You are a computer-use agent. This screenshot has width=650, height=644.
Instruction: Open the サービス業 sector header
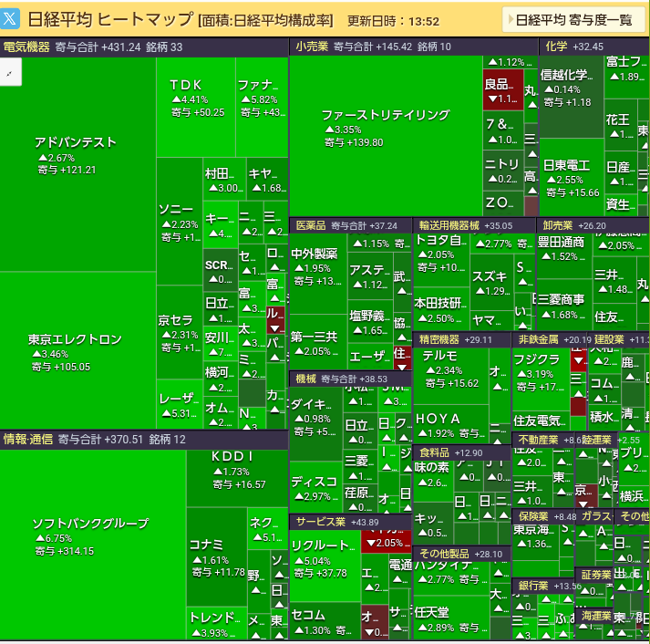click(350, 522)
